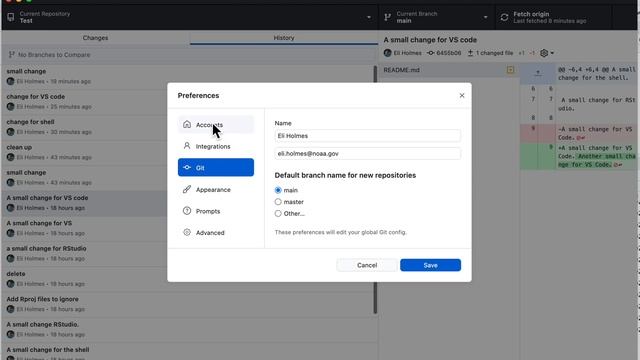Viewport: 640px width, 360px height.
Task: Click the branch icon in compare field
Action: click(11, 55)
